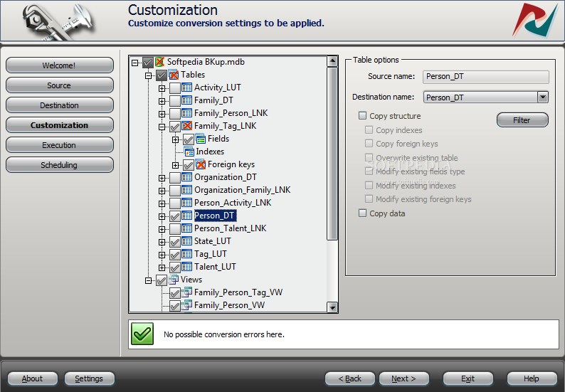Viewport: 565px width, 392px height.
Task: Click the Person_DT table icon
Action: [x=186, y=216]
